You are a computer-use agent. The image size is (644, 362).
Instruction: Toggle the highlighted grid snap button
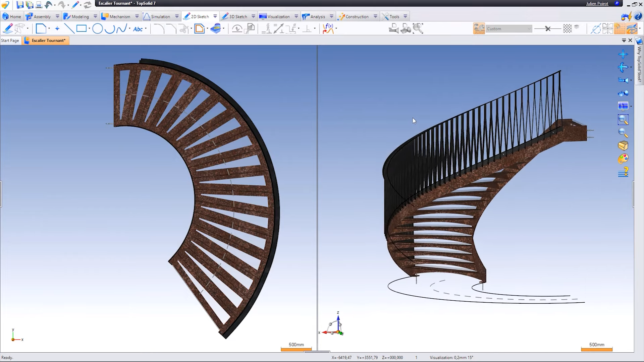(620, 29)
